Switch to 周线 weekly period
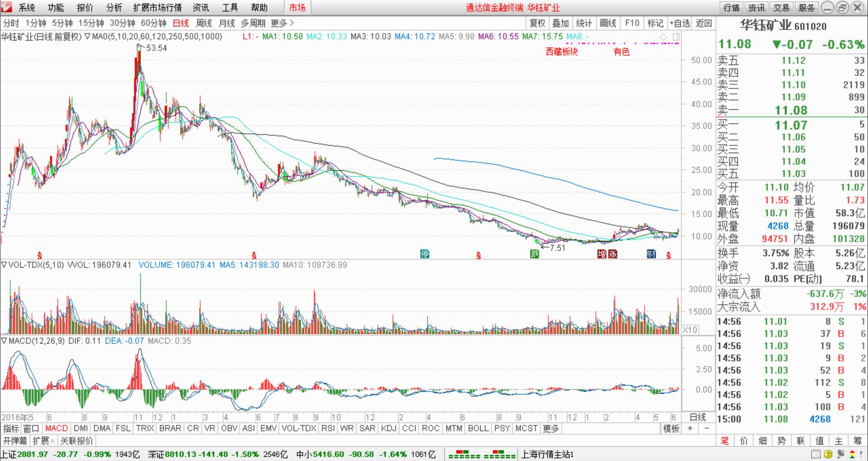Viewport: 868px width, 461px height. 204,23
